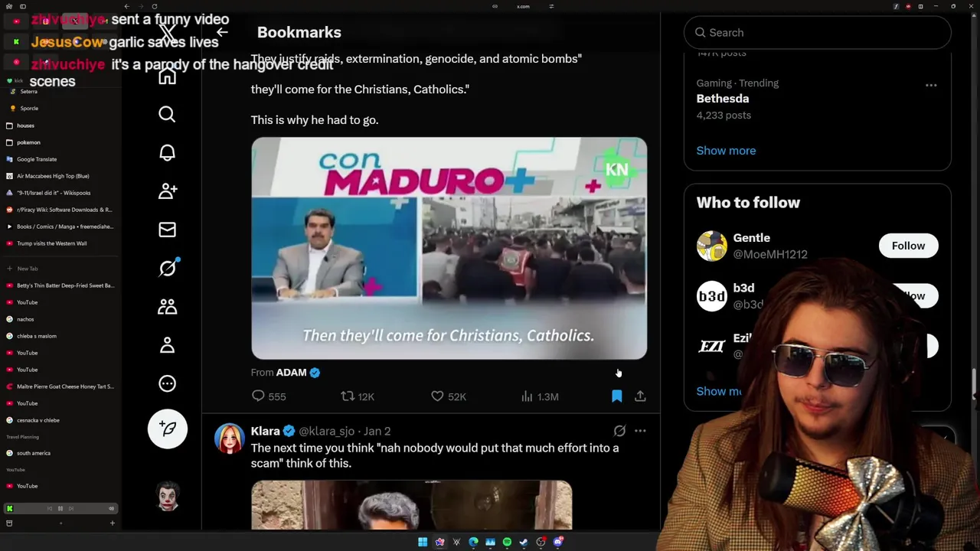Repost the Maduro video post, 12K reposts
980x551 pixels.
click(358, 396)
